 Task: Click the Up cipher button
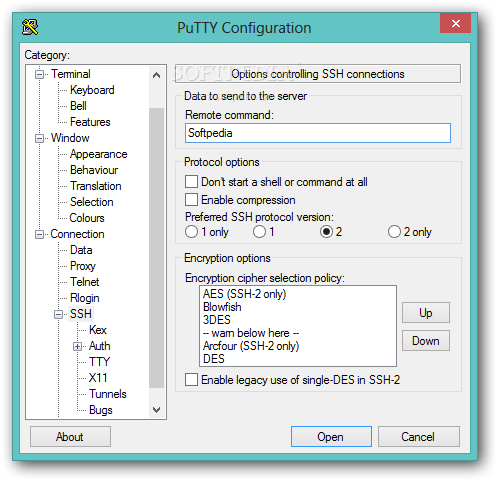click(x=426, y=313)
